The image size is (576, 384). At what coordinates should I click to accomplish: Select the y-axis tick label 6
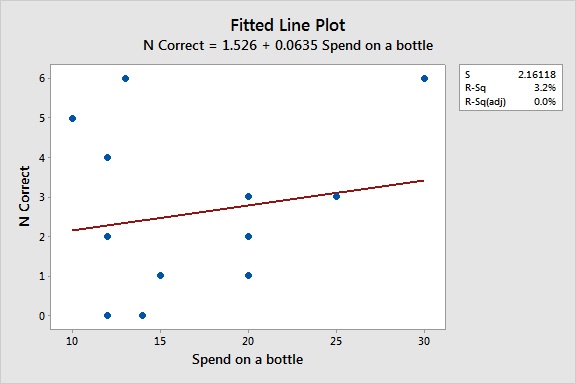point(42,79)
